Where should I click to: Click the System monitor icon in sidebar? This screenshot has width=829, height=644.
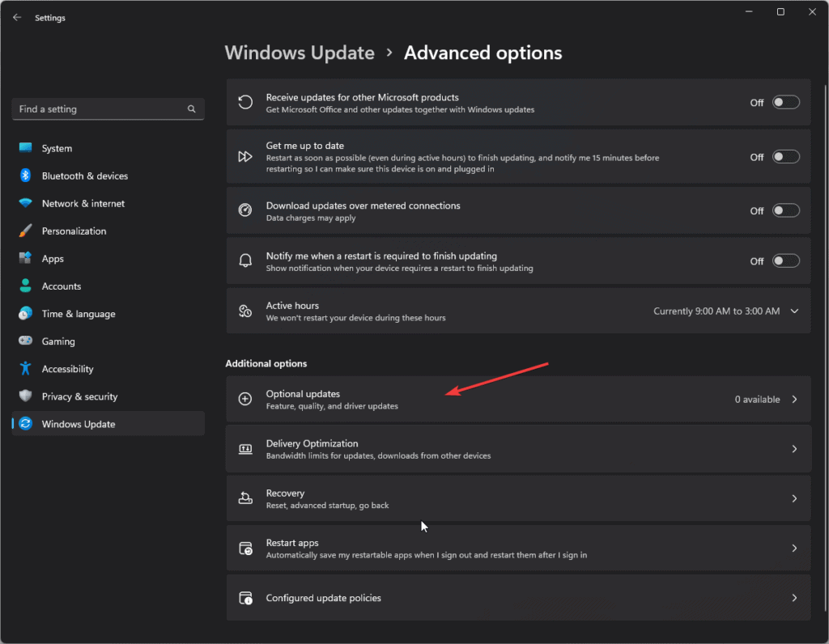point(25,148)
